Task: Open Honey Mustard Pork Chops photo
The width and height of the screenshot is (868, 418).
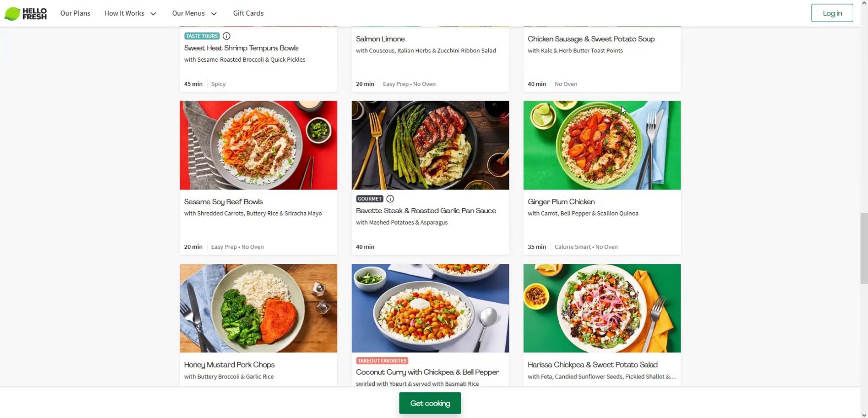Action: coord(258,308)
